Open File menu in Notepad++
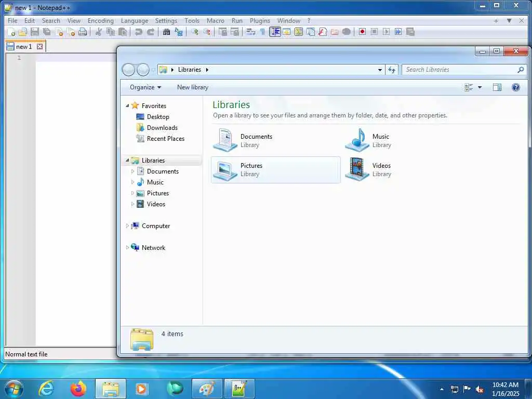This screenshot has width=532, height=399. click(12, 21)
